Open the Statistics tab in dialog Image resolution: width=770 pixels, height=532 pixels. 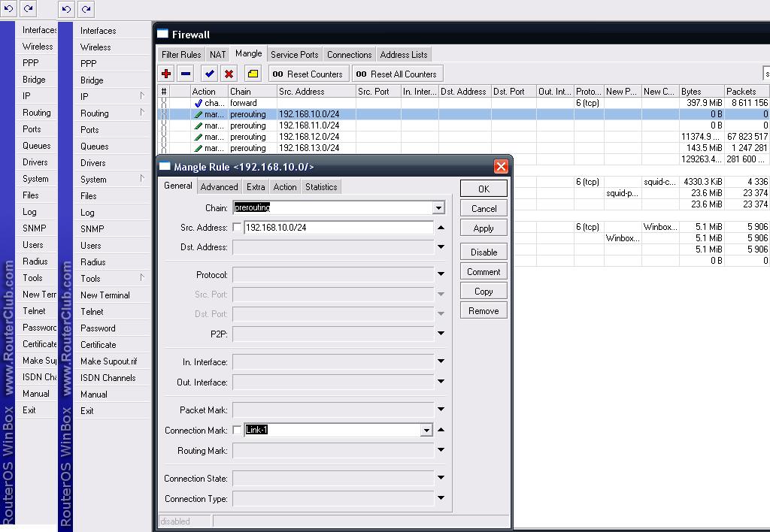[x=321, y=186]
